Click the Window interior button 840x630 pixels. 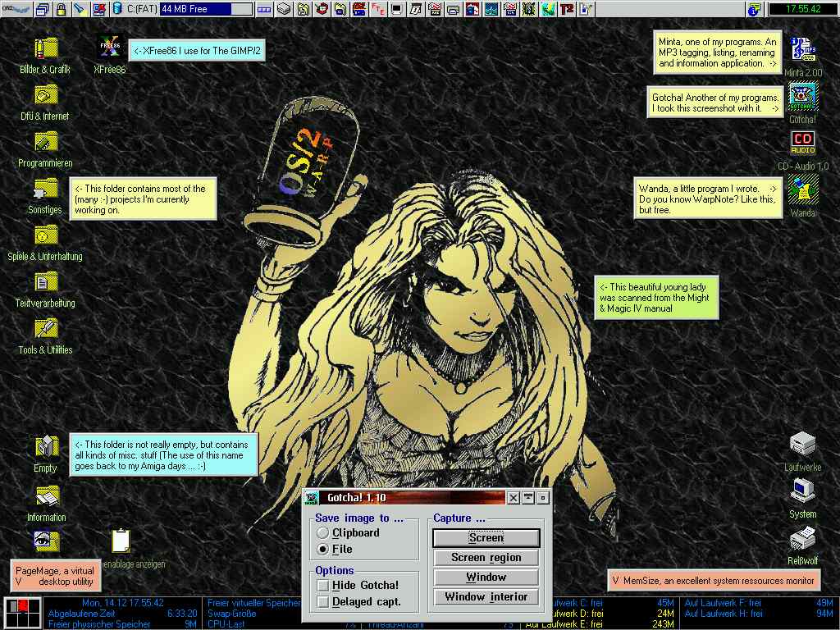pos(486,597)
